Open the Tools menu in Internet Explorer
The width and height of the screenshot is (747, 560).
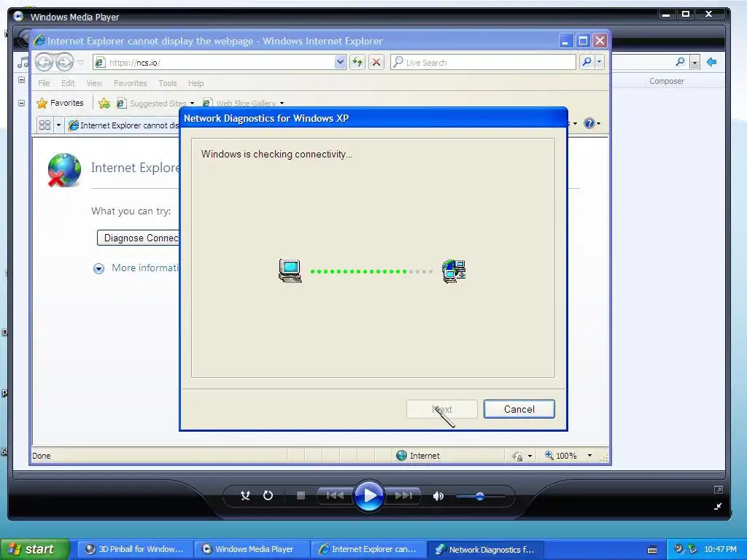(x=168, y=83)
